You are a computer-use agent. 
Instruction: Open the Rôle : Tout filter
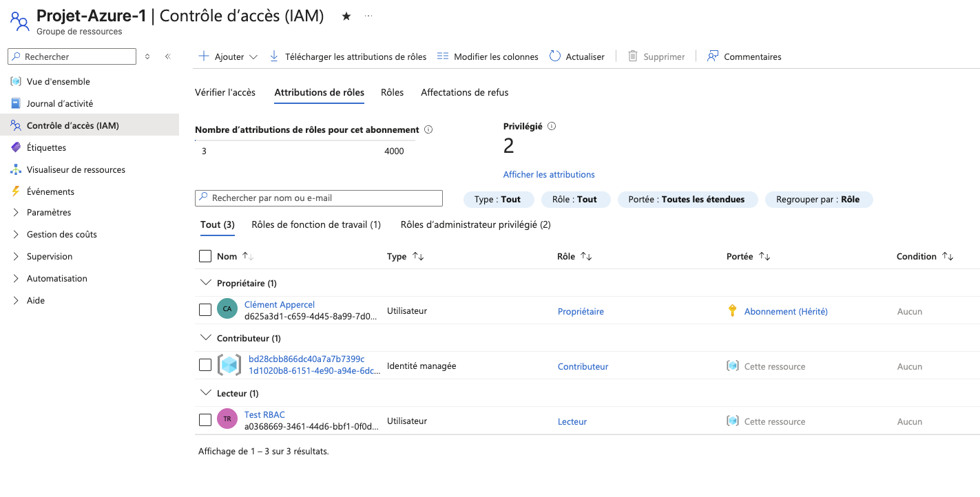[574, 199]
